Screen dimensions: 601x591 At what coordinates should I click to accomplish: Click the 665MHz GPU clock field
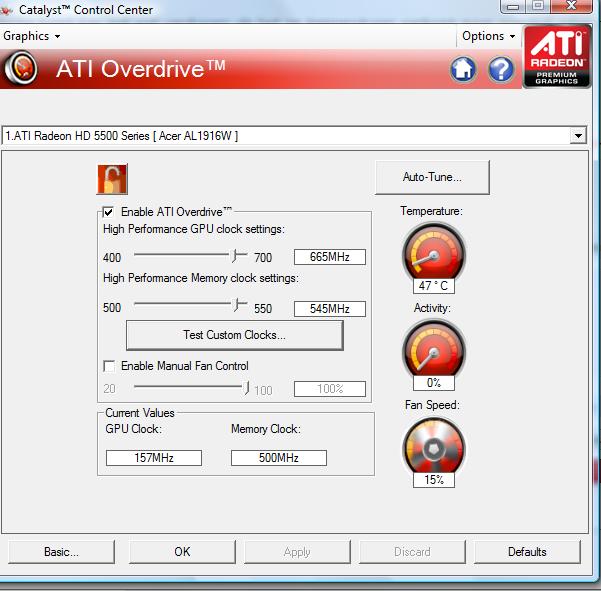[x=330, y=257]
